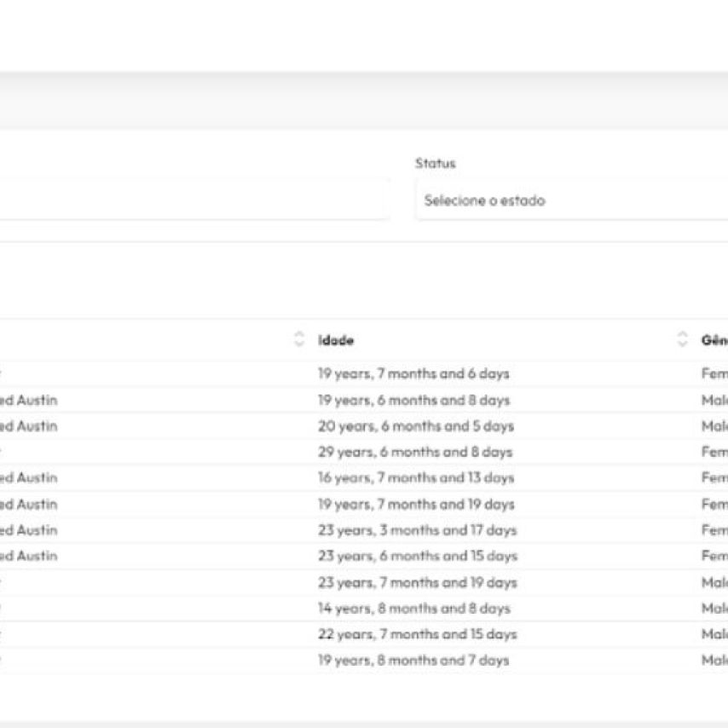Select row with 20 years, 6 months and 5 days
728x728 pixels.
415,426
